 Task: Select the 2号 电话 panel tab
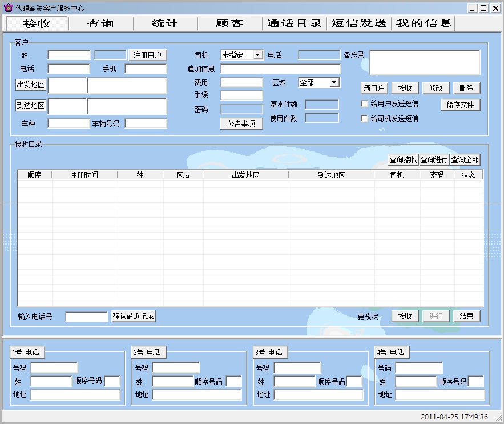click(x=148, y=352)
